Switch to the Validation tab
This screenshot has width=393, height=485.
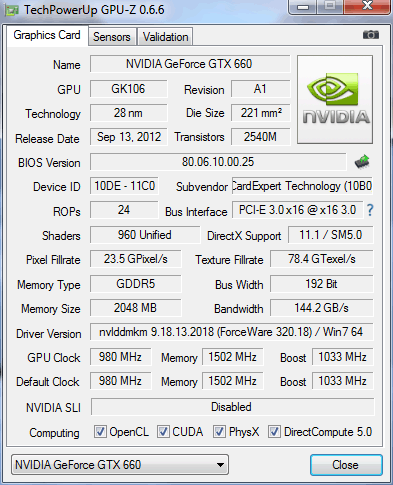[x=165, y=37]
